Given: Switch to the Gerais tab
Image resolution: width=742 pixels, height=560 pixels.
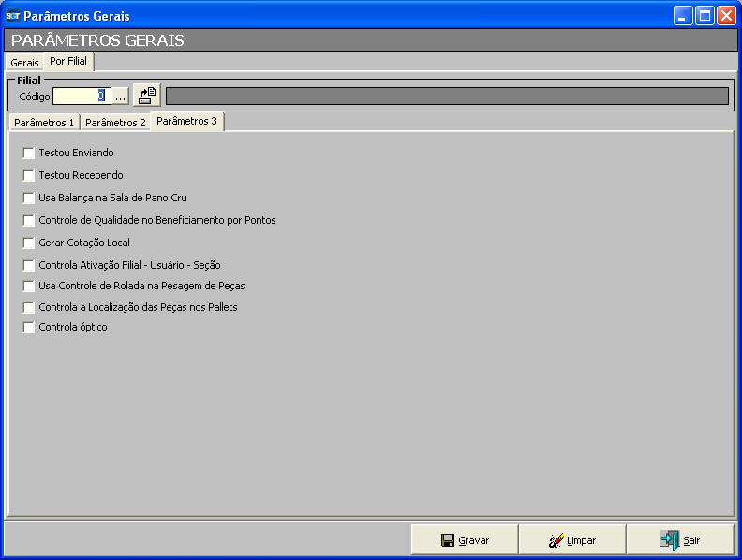Looking at the screenshot, I should 24,63.
